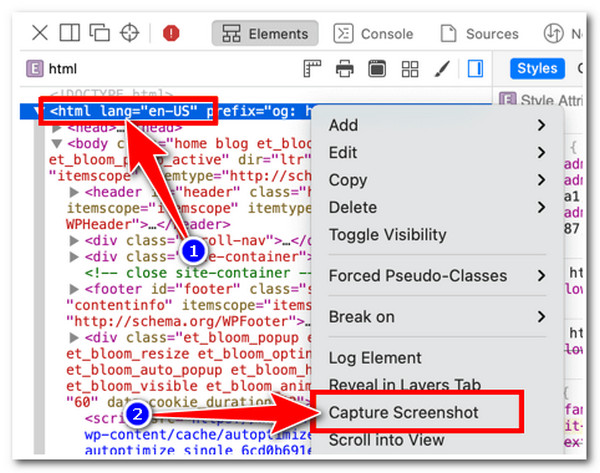The image size is (600, 473).
Task: Select the html lang="en-US" node
Action: coord(124,111)
